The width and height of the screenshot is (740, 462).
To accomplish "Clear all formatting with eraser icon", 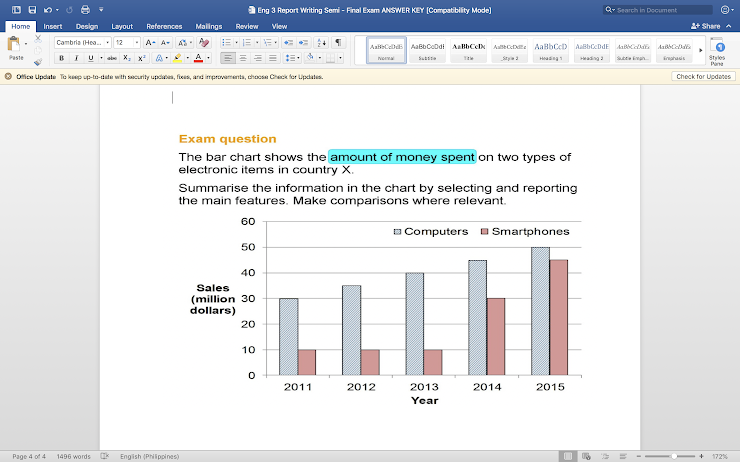I will (204, 42).
